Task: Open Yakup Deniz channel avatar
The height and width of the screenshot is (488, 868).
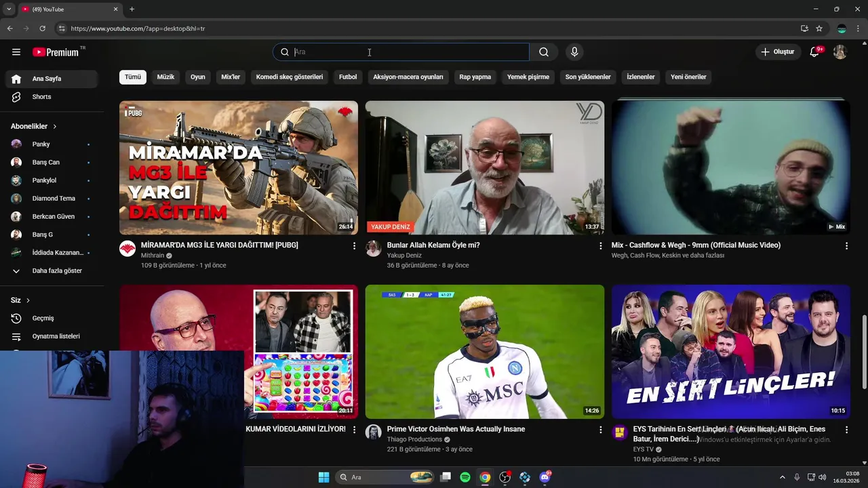Action: 374,249
